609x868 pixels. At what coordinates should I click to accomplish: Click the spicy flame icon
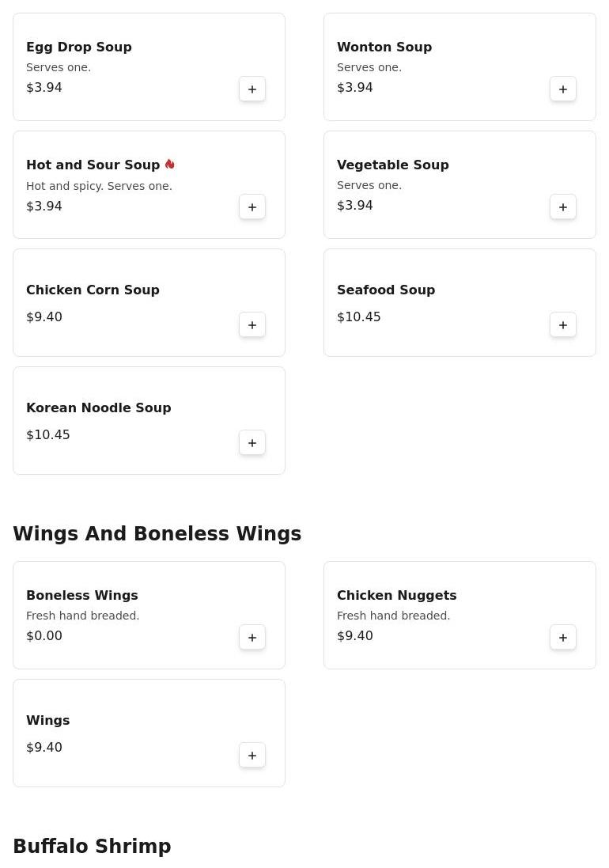[x=170, y=164]
